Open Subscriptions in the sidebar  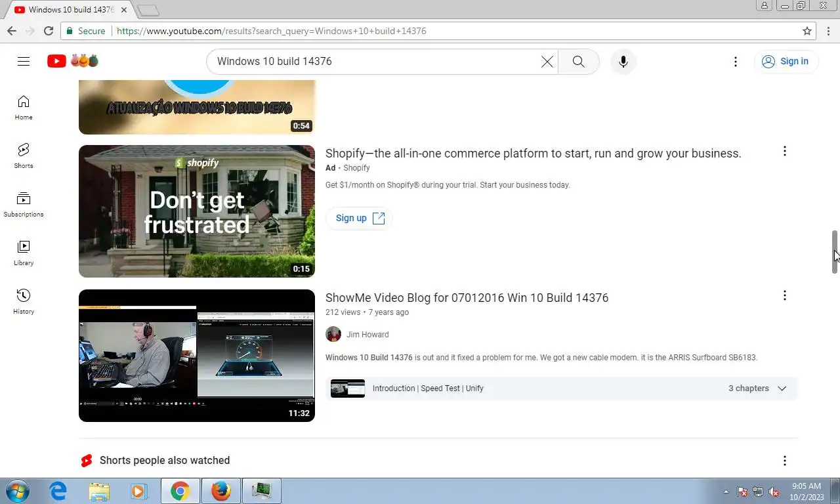24,205
